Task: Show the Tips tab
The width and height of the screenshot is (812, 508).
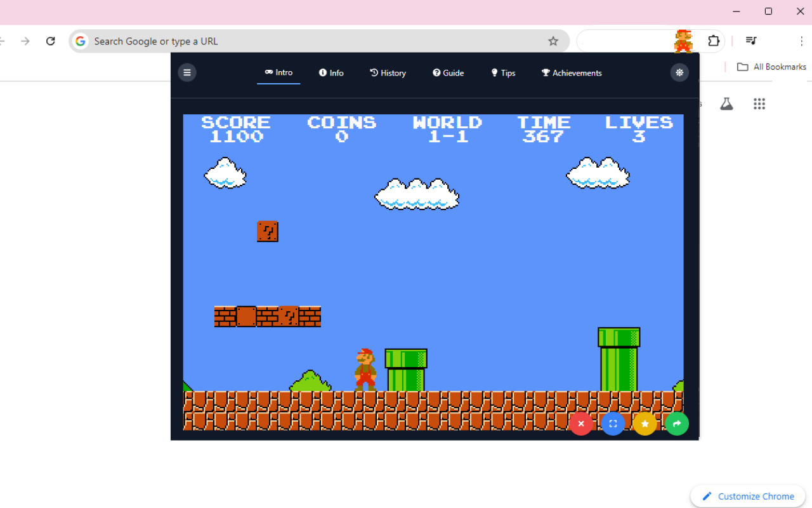Action: [503, 73]
